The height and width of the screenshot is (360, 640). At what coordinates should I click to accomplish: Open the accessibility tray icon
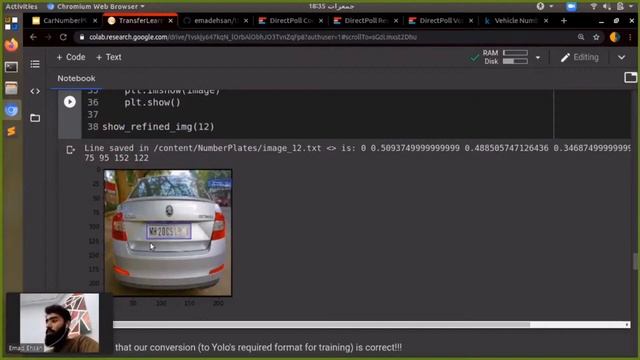(x=540, y=6)
